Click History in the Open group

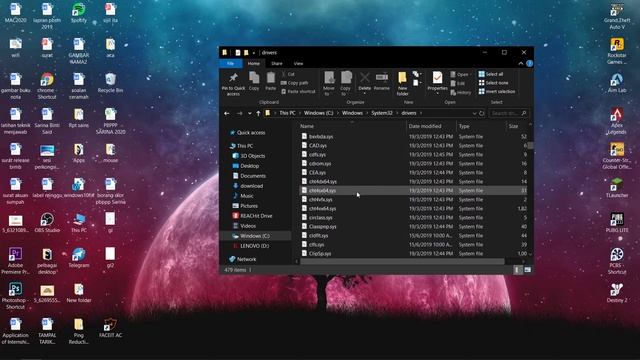(x=461, y=93)
